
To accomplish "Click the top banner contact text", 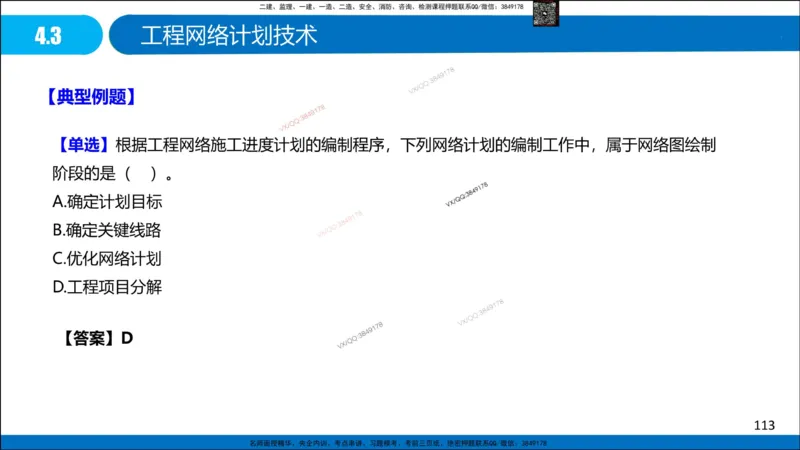I will [x=391, y=7].
